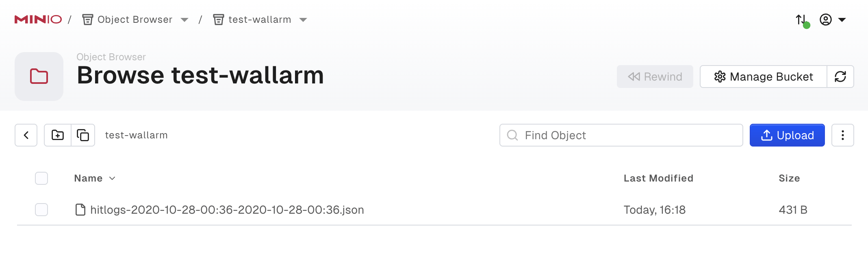This screenshot has width=868, height=254.
Task: Open the three-dot more options menu
Action: point(842,135)
